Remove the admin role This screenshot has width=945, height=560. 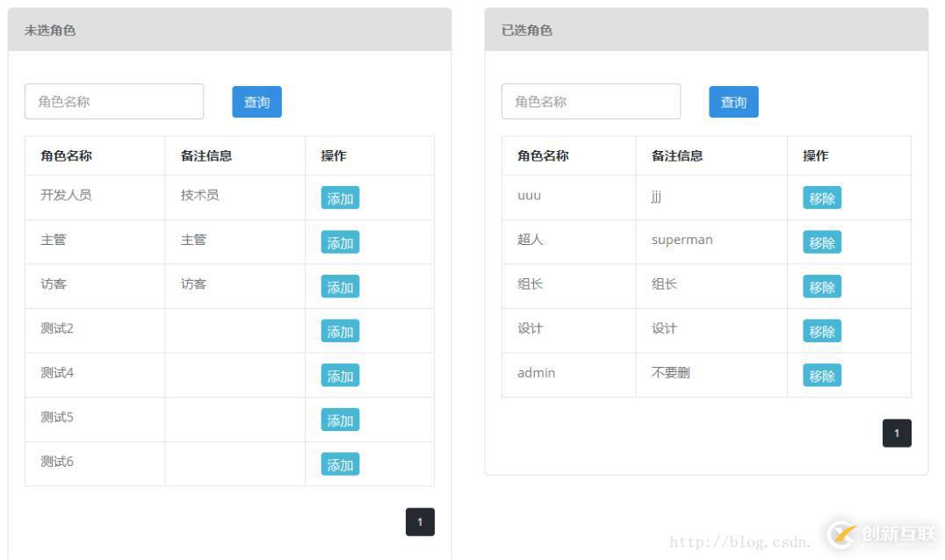coord(820,375)
